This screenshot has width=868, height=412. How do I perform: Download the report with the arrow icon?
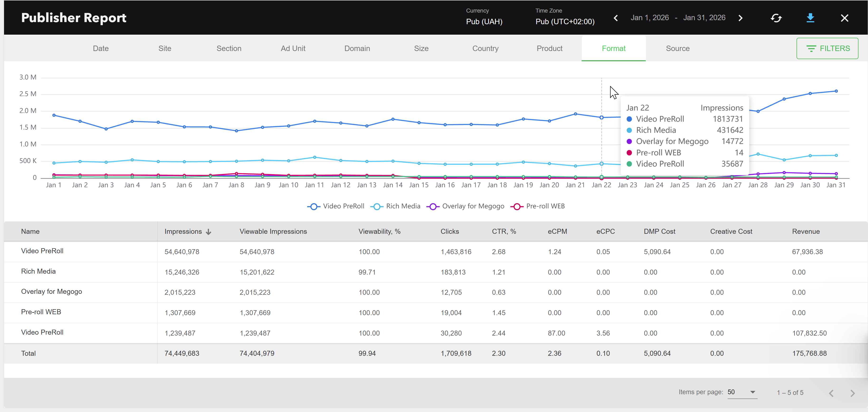coord(810,18)
